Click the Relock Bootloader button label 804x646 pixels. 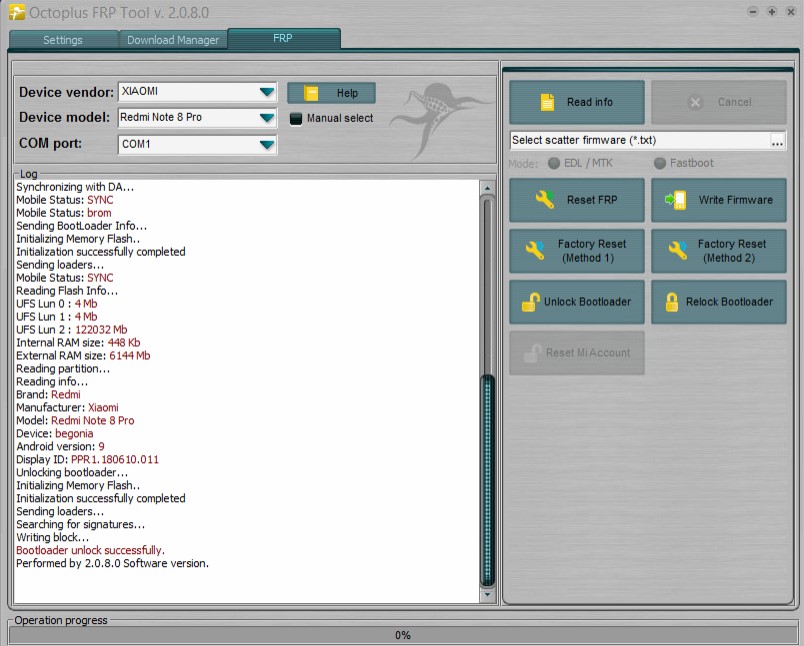pos(729,301)
